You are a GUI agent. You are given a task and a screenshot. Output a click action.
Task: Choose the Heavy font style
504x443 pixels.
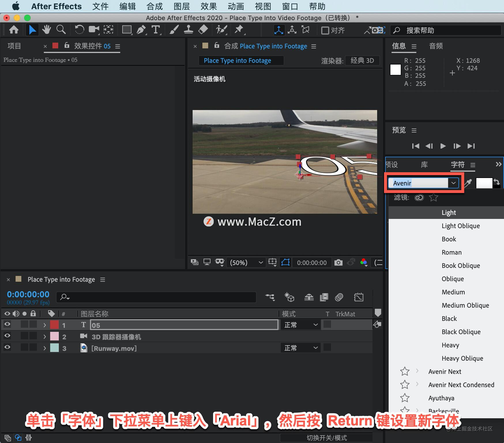tap(450, 345)
